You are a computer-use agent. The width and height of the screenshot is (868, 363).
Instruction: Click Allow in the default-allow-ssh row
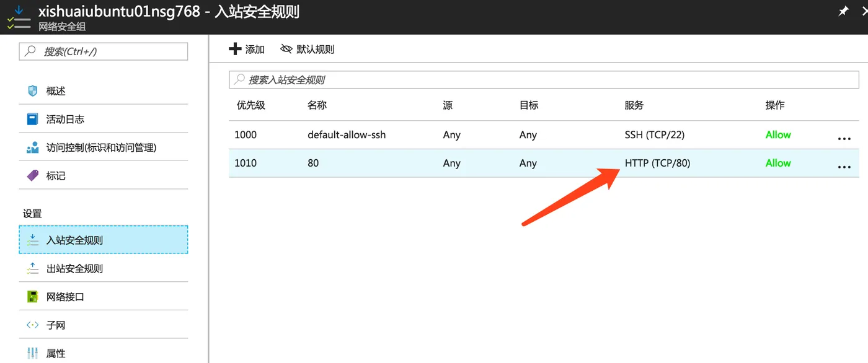[778, 134]
